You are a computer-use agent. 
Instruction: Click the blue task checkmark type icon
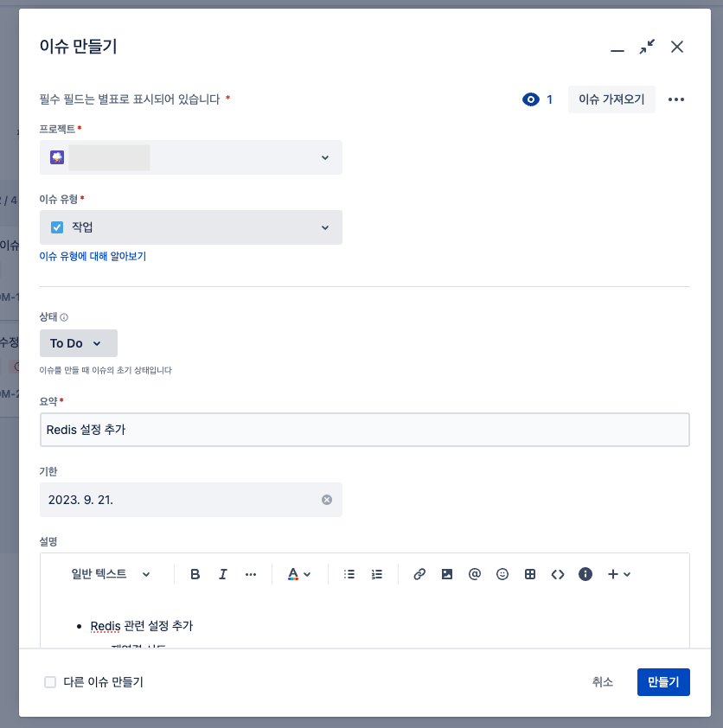(57, 227)
